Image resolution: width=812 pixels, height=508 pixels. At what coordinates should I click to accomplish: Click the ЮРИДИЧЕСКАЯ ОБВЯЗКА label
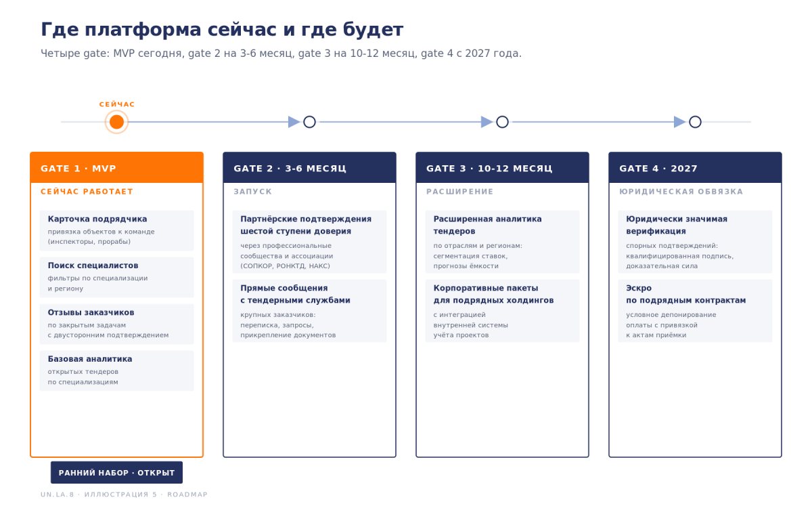pos(681,192)
